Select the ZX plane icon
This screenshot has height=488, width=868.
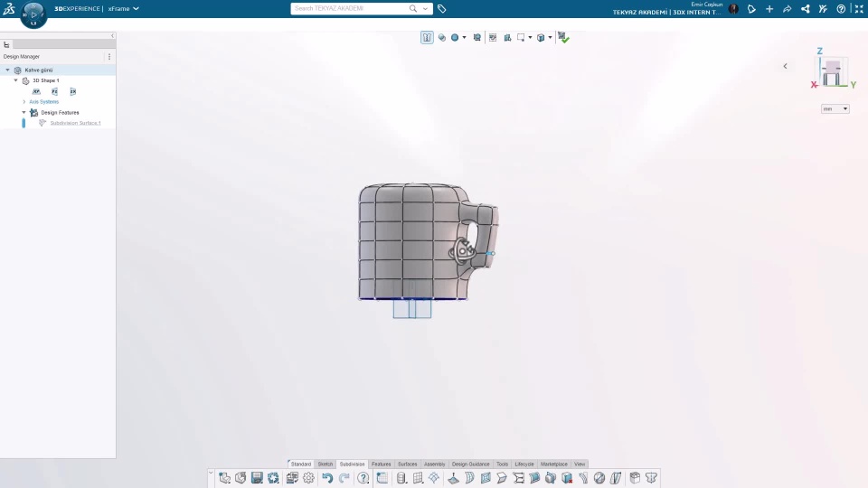[x=72, y=91]
